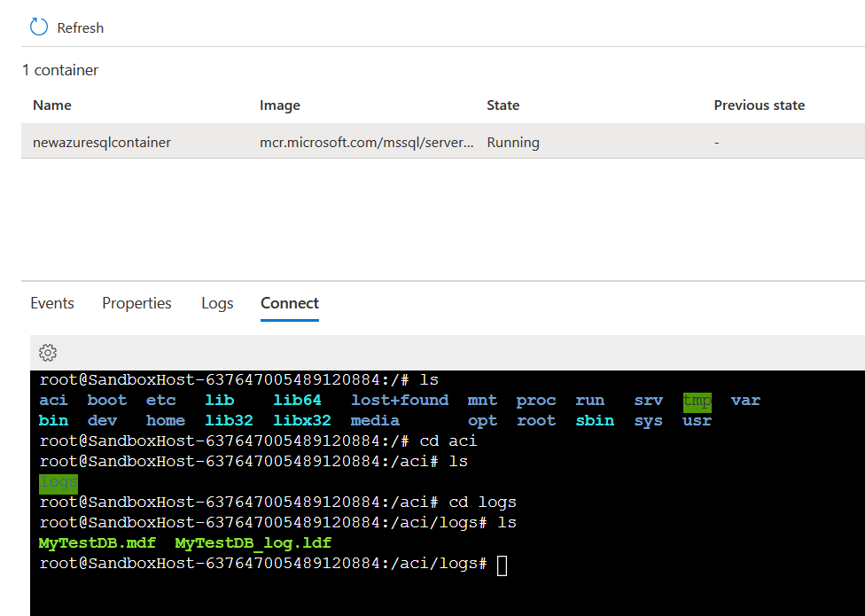Select the highlighted logs folder text

[x=58, y=481]
